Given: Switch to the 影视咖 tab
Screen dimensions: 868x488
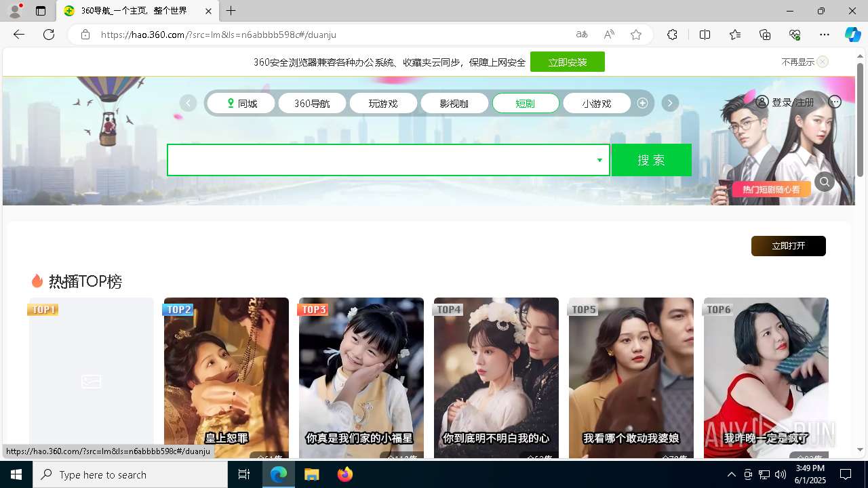Looking at the screenshot, I should [454, 104].
